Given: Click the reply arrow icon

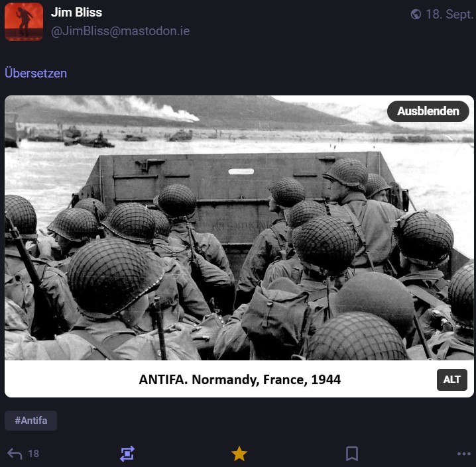Looking at the screenshot, I should click(x=15, y=454).
